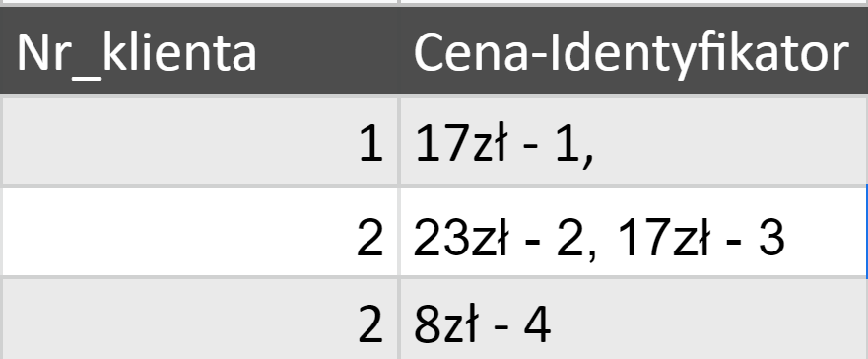
Task: Click Nr_klienta value 2 in the 8zł row
Action: click(200, 320)
